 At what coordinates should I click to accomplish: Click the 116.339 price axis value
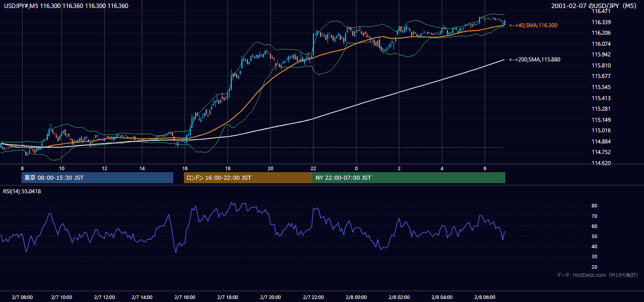click(x=601, y=22)
